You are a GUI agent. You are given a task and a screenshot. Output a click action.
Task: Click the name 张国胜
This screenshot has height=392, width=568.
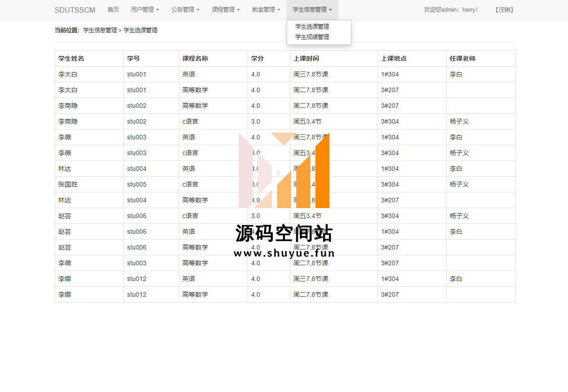pyautogui.click(x=68, y=184)
